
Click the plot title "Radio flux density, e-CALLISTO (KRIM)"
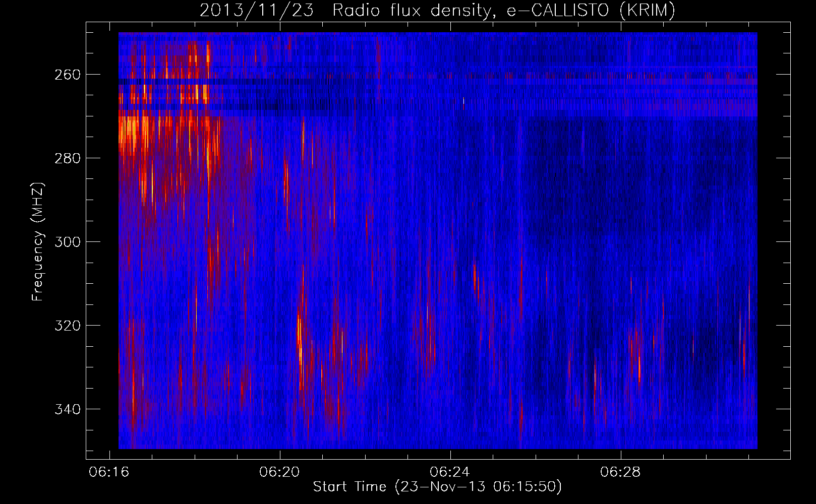pyautogui.click(x=503, y=10)
